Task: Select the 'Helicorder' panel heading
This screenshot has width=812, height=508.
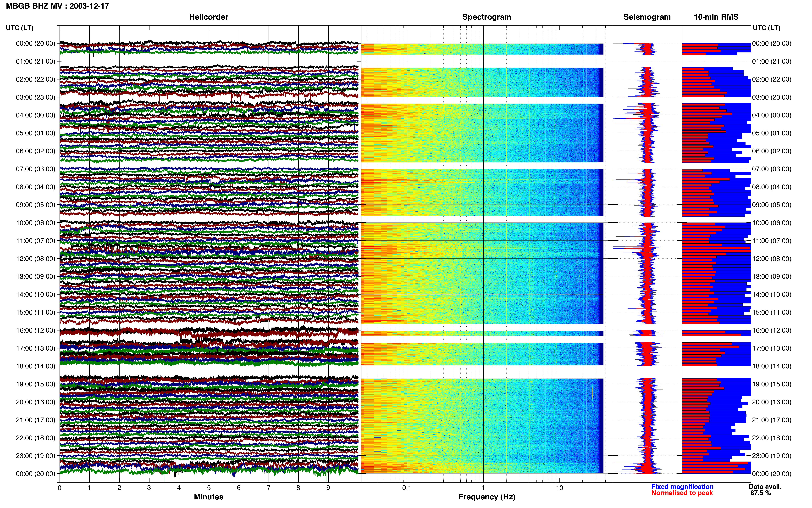Action: 209,17
